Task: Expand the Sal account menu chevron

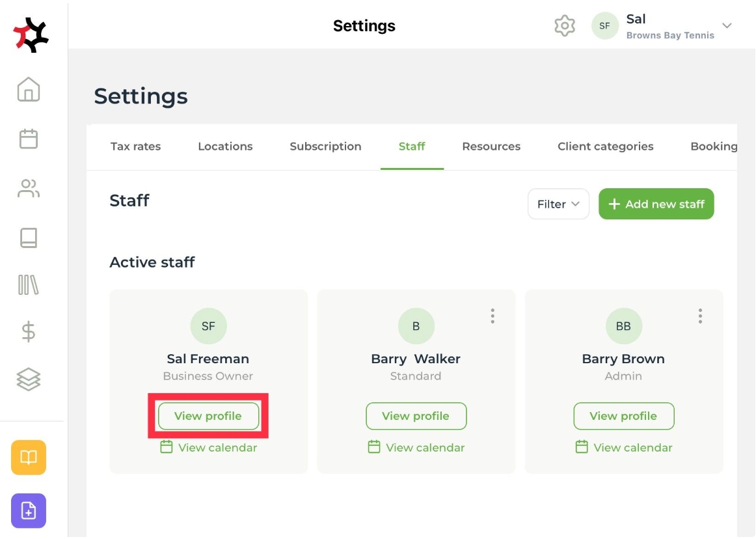Action: click(727, 26)
